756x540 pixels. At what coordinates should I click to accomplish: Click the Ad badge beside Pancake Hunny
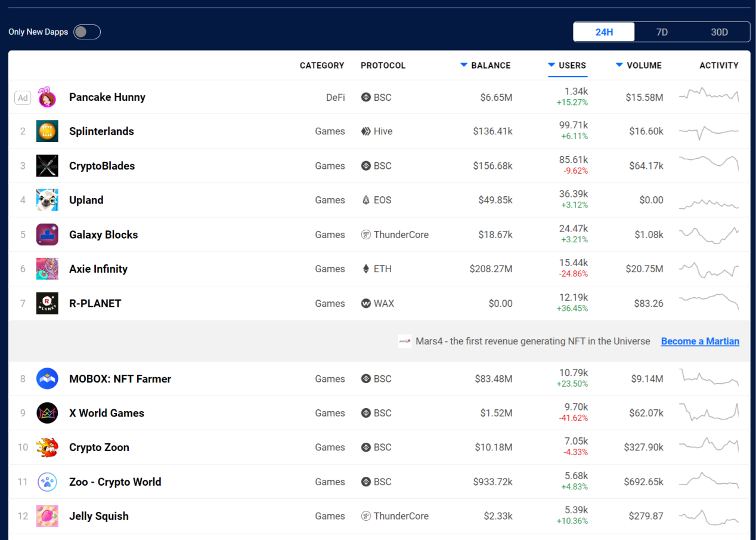click(x=23, y=98)
